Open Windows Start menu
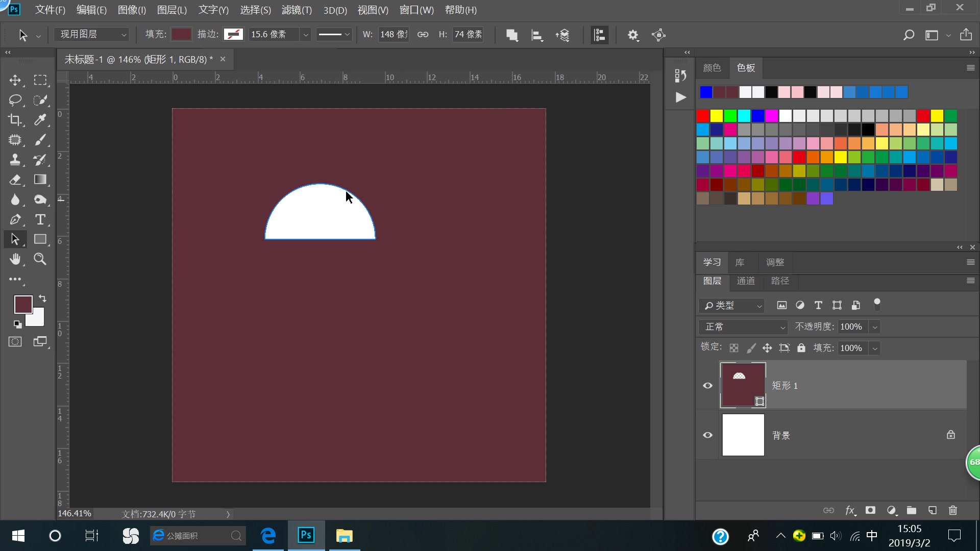Image resolution: width=980 pixels, height=551 pixels. pos(18,536)
